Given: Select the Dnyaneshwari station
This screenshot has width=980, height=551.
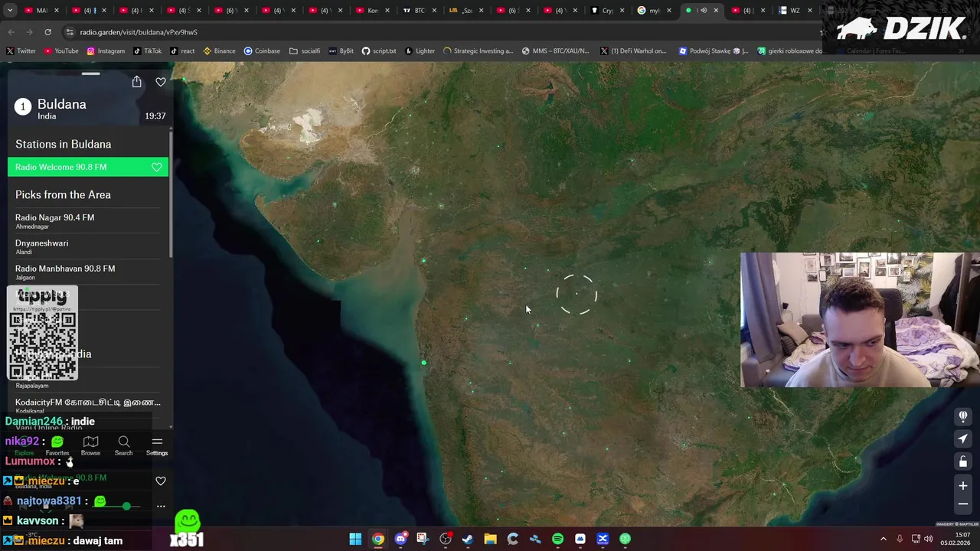Looking at the screenshot, I should [88, 246].
